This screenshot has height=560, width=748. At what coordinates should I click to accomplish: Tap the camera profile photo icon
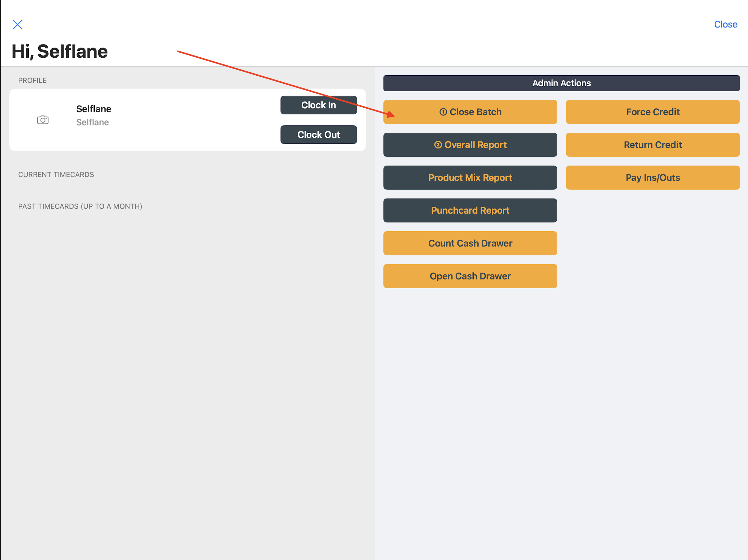click(43, 120)
